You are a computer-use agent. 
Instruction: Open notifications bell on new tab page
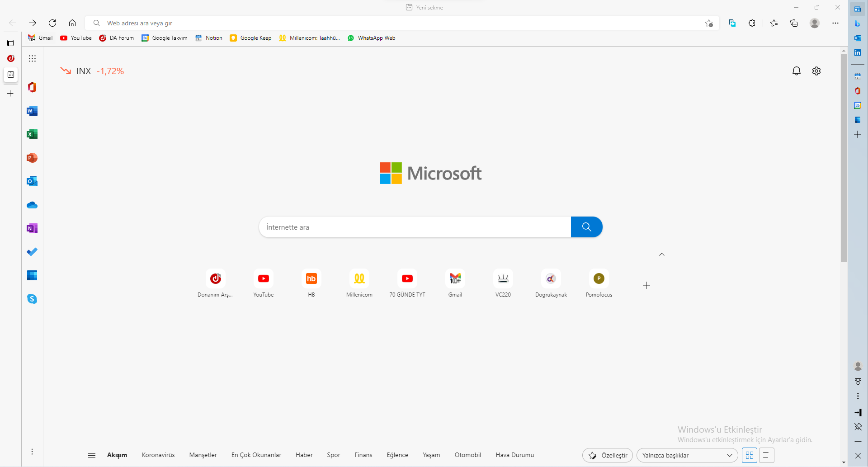(x=797, y=71)
